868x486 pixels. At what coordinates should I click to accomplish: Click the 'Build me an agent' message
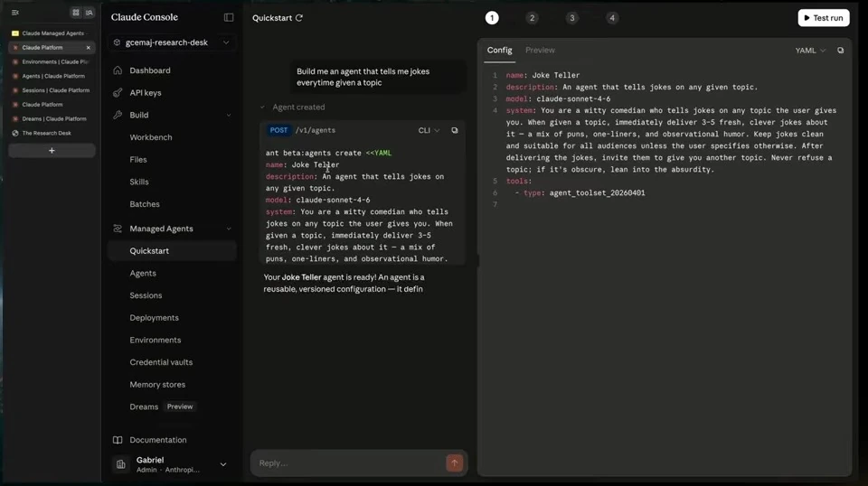click(378, 77)
